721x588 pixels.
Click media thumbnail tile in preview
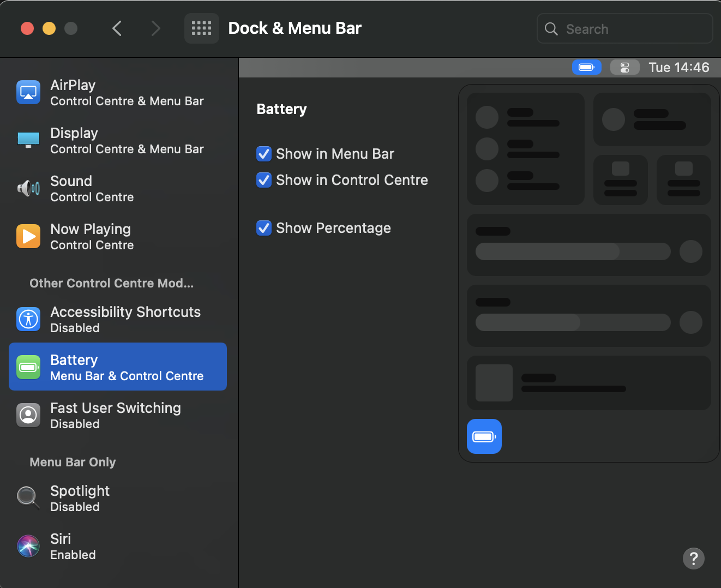(x=494, y=383)
